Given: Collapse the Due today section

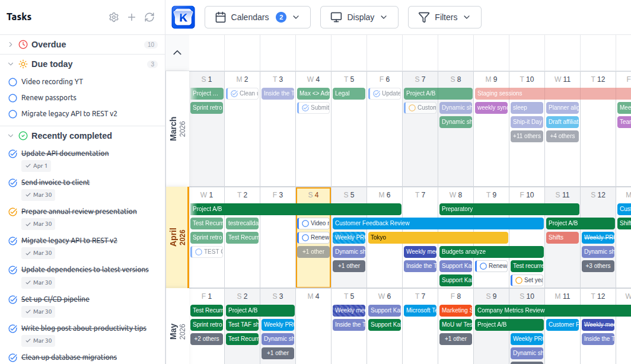Looking at the screenshot, I should (x=11, y=65).
